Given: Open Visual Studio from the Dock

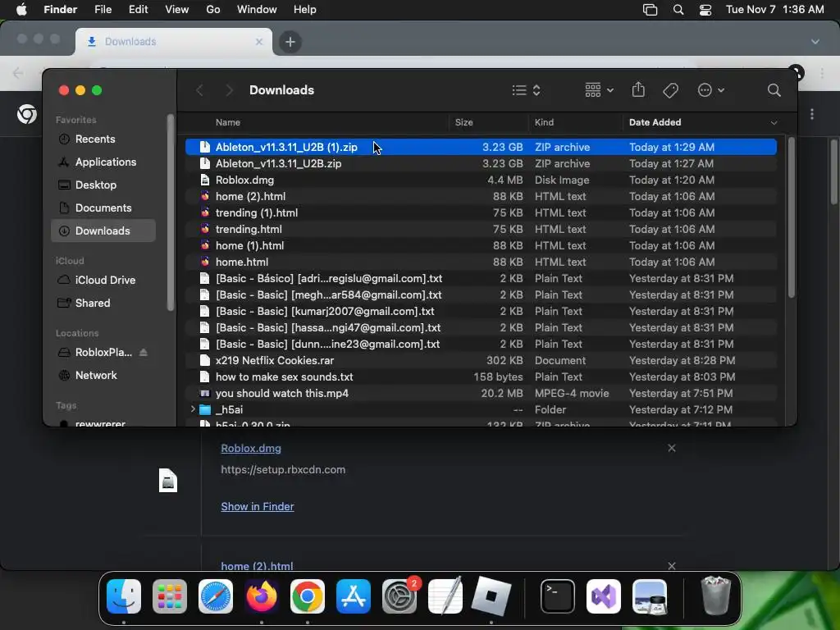Looking at the screenshot, I should pos(604,596).
